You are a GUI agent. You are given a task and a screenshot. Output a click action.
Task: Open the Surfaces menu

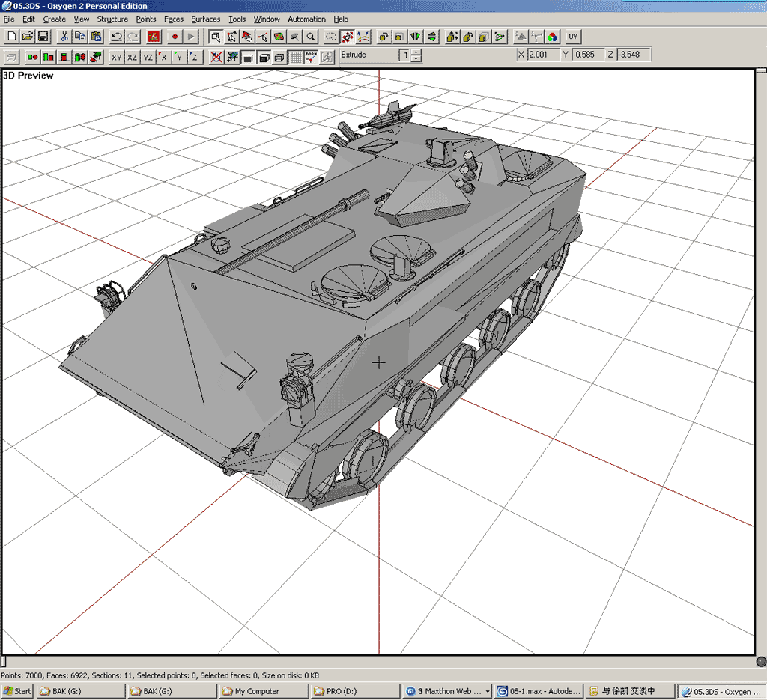coord(205,19)
